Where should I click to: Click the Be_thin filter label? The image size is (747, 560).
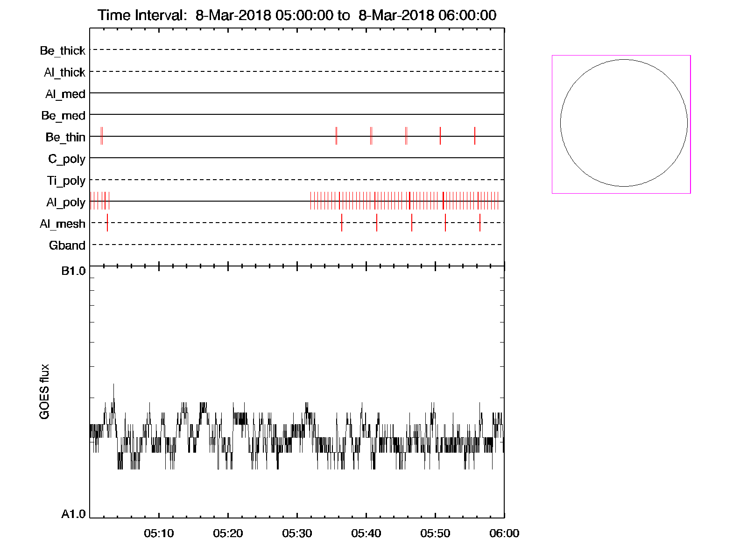coord(65,137)
